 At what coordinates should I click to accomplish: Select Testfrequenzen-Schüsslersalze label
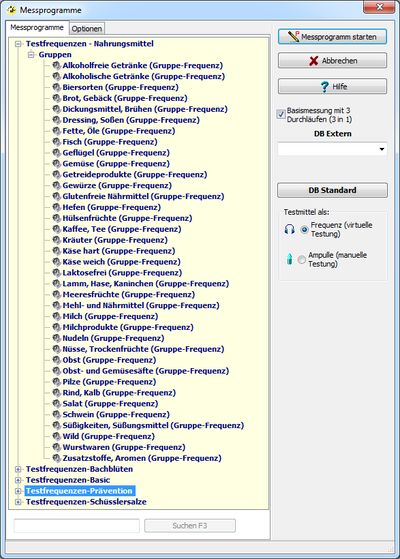pos(86,502)
